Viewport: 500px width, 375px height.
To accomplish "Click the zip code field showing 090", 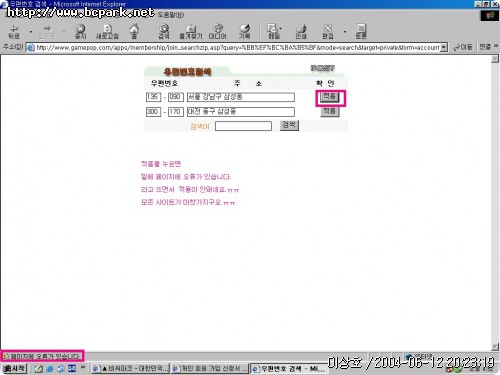I will [176, 97].
